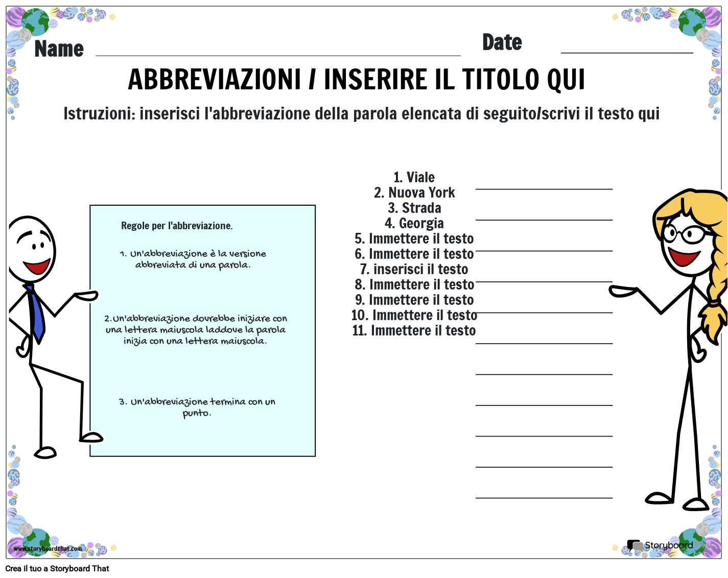This screenshot has width=728, height=578.
Task: Click the Storyboard That logo
Action: point(669,545)
